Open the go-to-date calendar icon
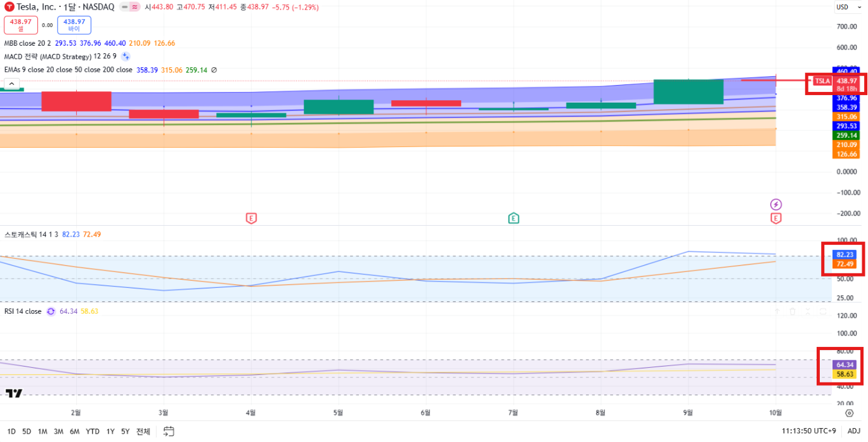Viewport: 868px width, 442px height. point(169,432)
